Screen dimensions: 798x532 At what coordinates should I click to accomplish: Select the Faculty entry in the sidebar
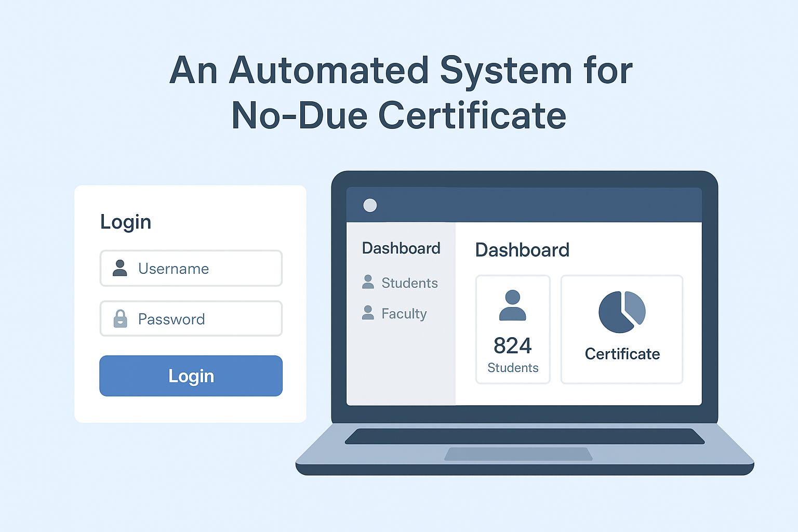[x=404, y=313]
